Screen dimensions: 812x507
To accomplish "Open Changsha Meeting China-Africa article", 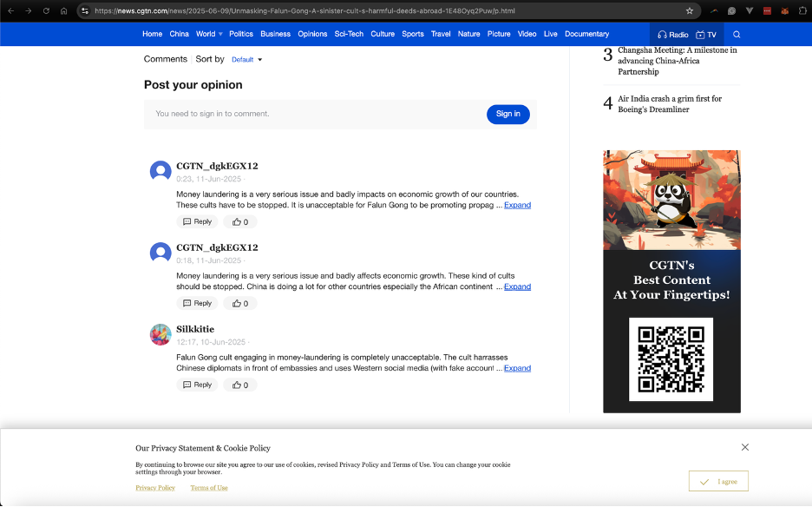I will click(678, 61).
